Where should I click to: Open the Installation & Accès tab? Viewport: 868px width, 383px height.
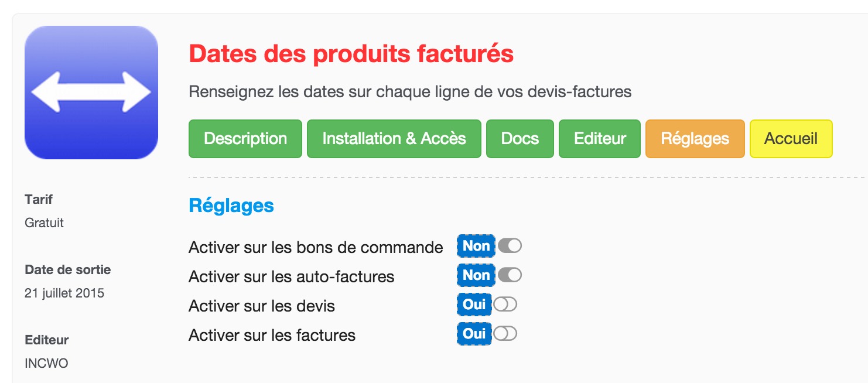(394, 139)
